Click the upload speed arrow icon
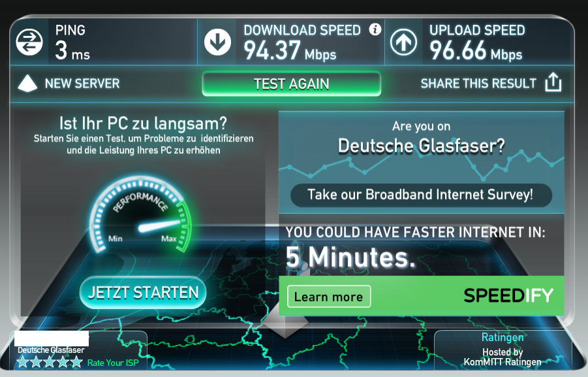This screenshot has width=588, height=377. click(403, 42)
